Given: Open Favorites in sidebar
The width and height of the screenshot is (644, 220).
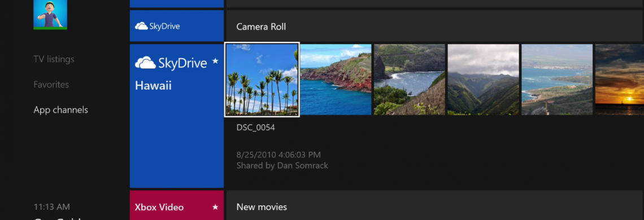Looking at the screenshot, I should tap(51, 85).
